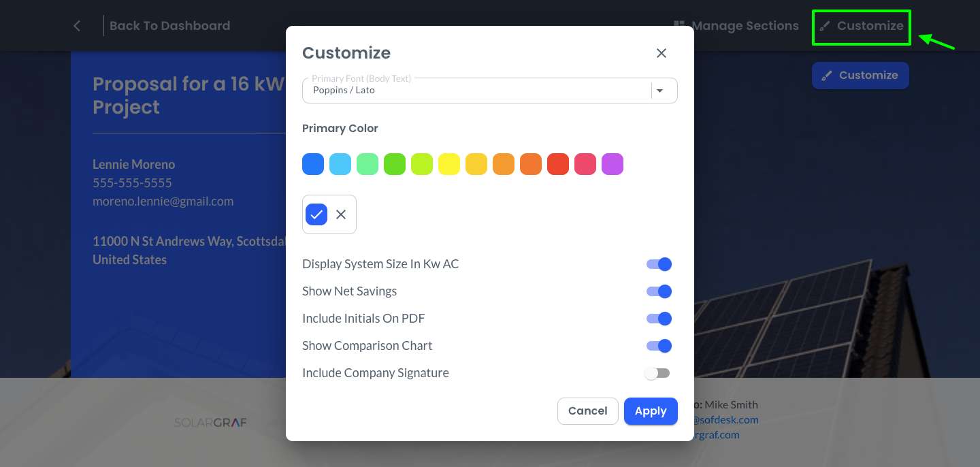
Task: Disable the Show Net Savings toggle
Action: (x=658, y=291)
